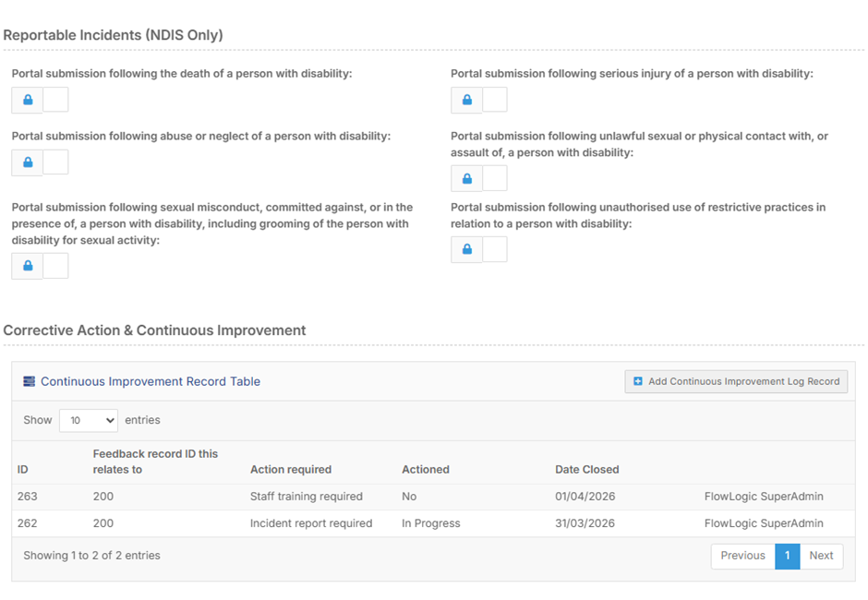
Task: Sort table by Date Closed column
Action: pos(586,469)
